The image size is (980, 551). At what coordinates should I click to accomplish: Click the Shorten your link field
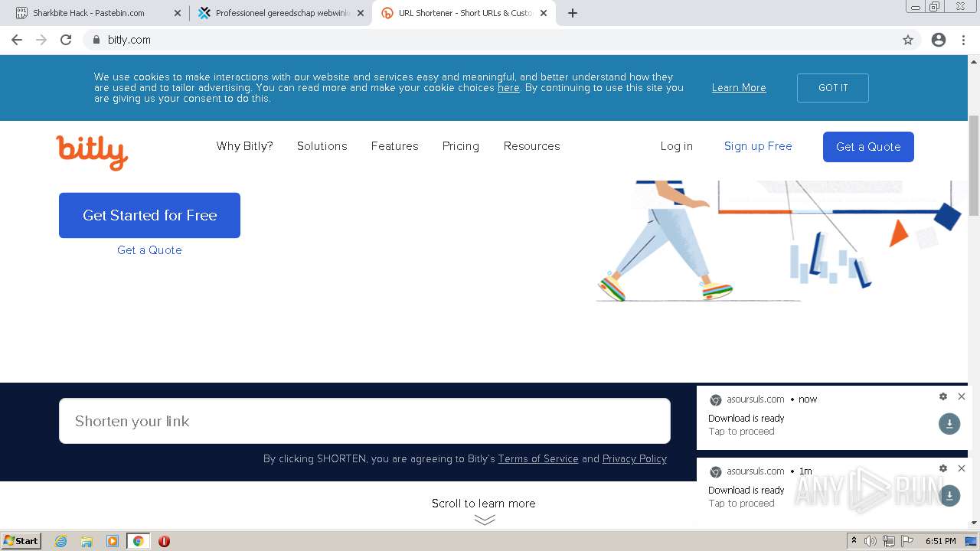click(364, 421)
